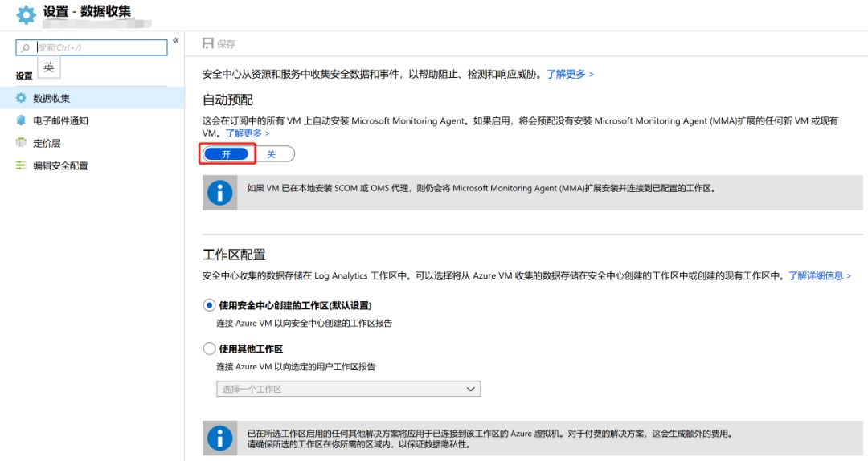Open 电子邮件通知 menu item

point(60,120)
